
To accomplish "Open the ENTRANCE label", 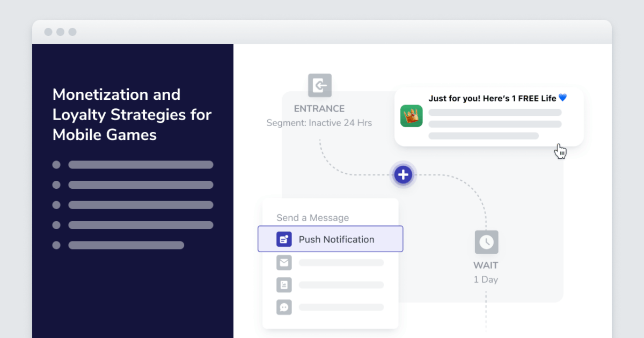I will pos(319,108).
